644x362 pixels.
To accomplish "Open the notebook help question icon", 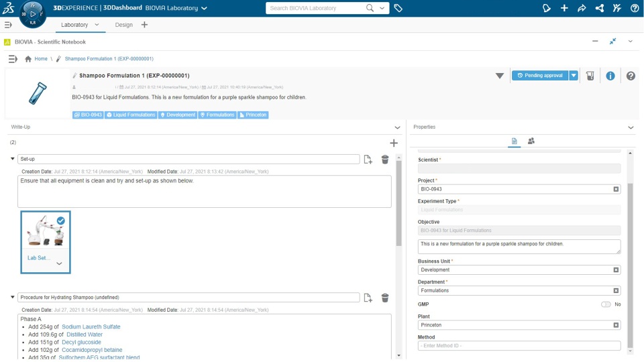I will [x=631, y=76].
